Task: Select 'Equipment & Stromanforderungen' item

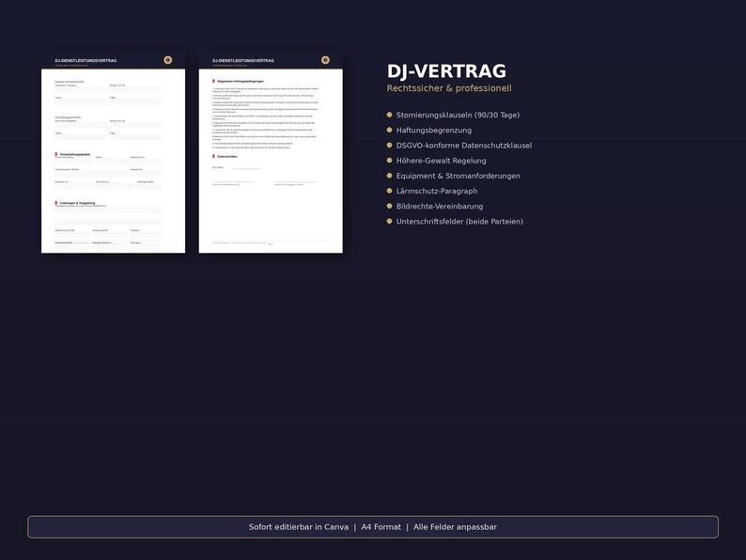Action: (x=458, y=176)
